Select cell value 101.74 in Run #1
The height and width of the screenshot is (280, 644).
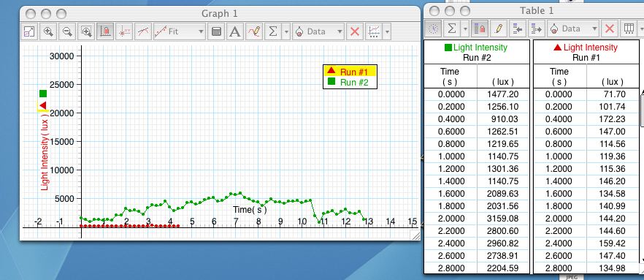click(612, 107)
